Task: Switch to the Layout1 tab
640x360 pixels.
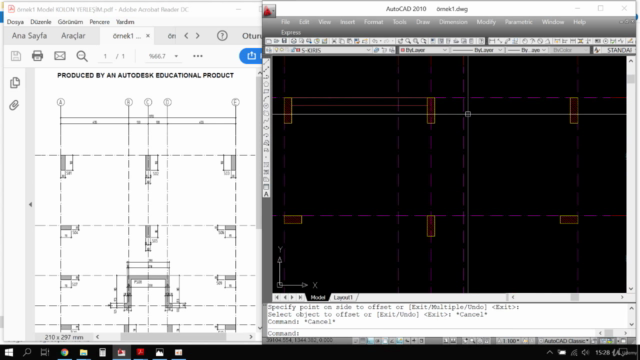Action: click(343, 297)
